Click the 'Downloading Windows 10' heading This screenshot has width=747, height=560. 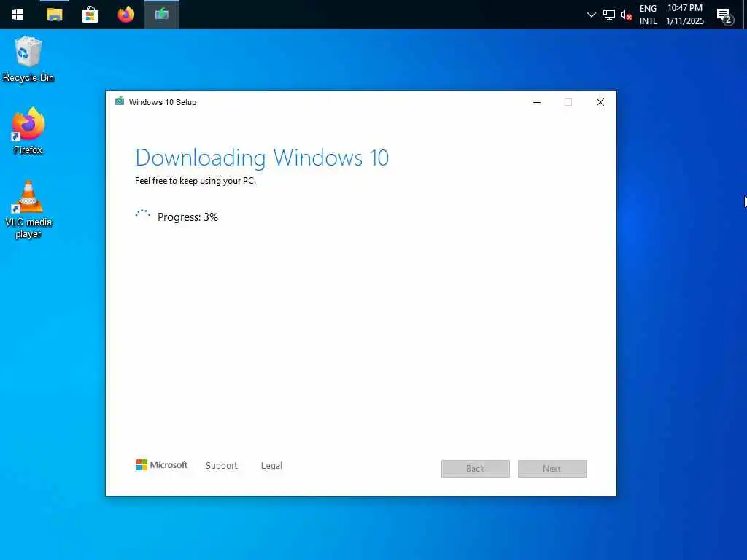point(262,158)
